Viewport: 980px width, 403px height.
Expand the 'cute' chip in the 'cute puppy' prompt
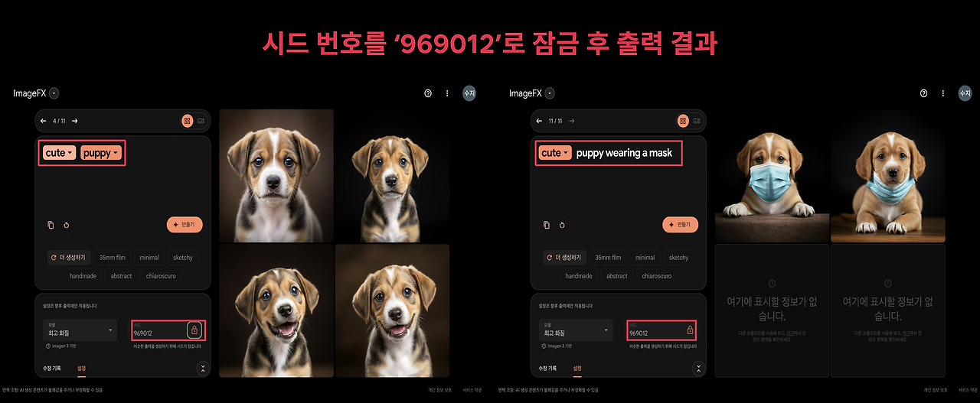coord(59,153)
